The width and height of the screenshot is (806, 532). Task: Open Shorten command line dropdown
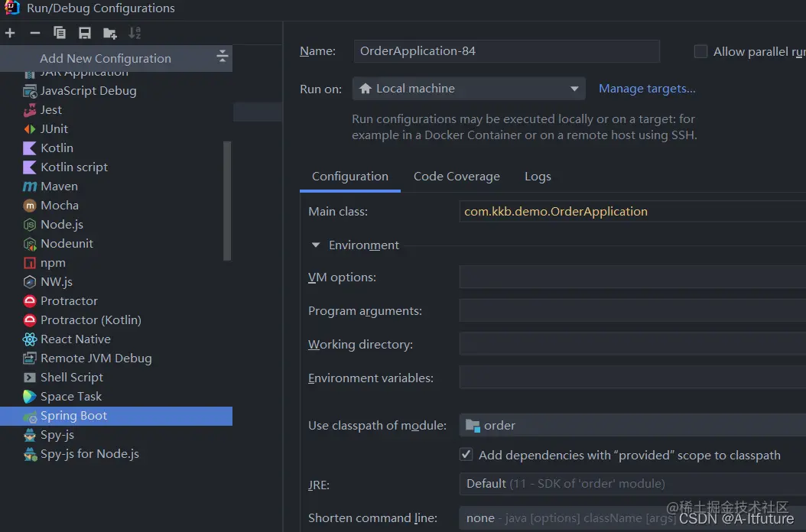point(632,518)
